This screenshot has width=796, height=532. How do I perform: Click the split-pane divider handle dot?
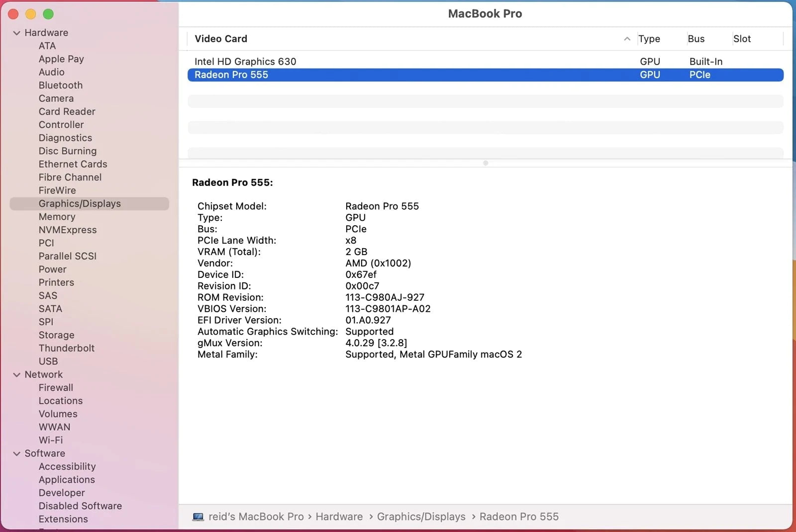(x=486, y=163)
